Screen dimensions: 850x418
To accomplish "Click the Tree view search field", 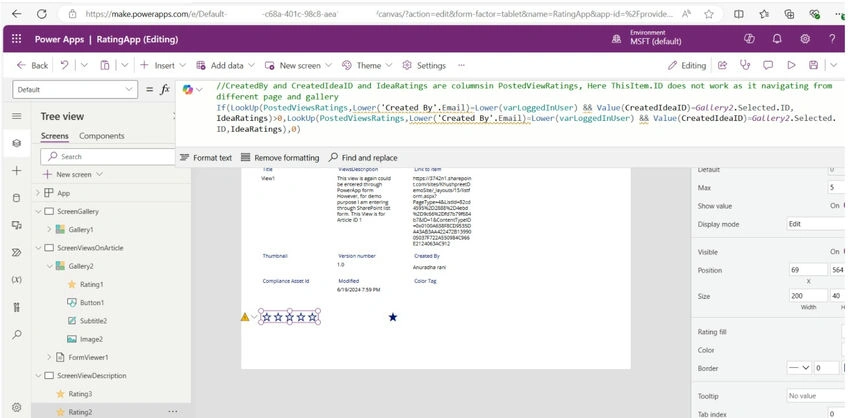I will [107, 156].
